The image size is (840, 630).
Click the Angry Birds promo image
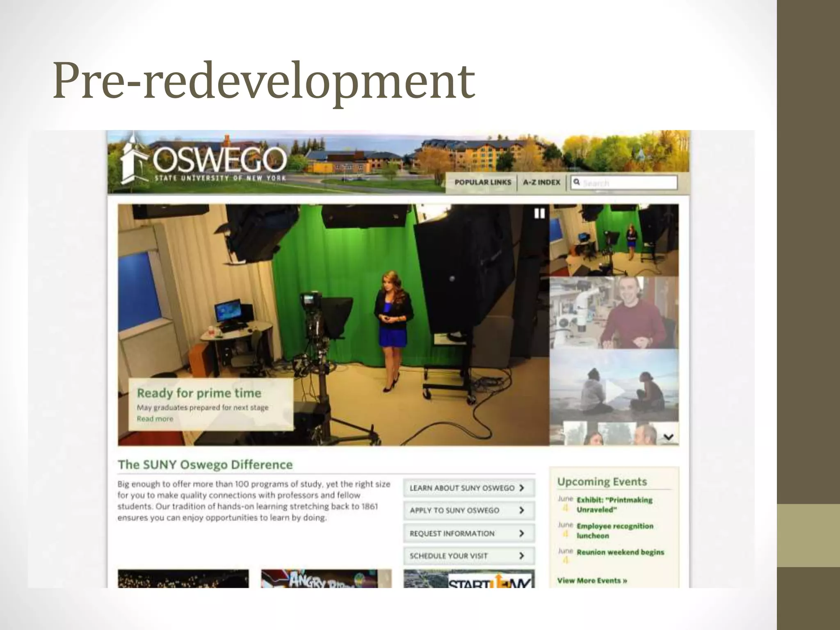tap(326, 579)
